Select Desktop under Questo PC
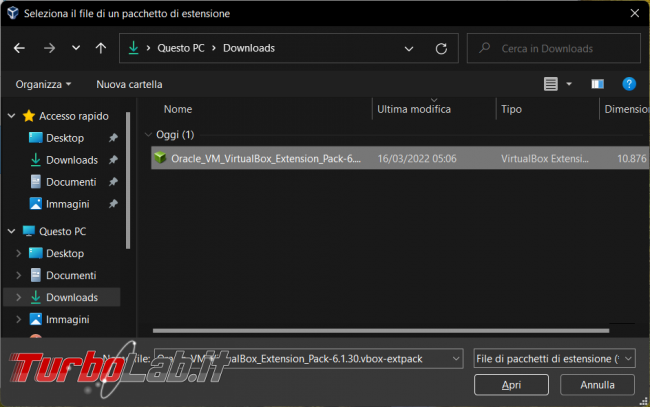Screen dimensions: 650x407 [65, 253]
